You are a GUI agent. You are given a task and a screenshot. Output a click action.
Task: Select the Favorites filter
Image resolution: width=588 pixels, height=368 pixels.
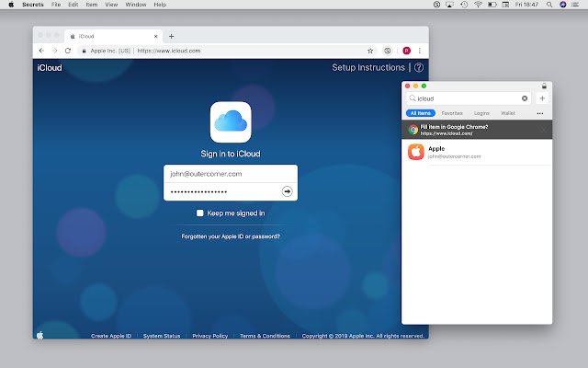point(452,113)
